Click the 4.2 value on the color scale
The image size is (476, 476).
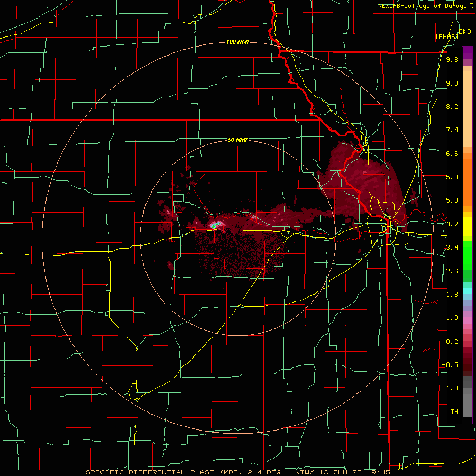click(x=452, y=224)
